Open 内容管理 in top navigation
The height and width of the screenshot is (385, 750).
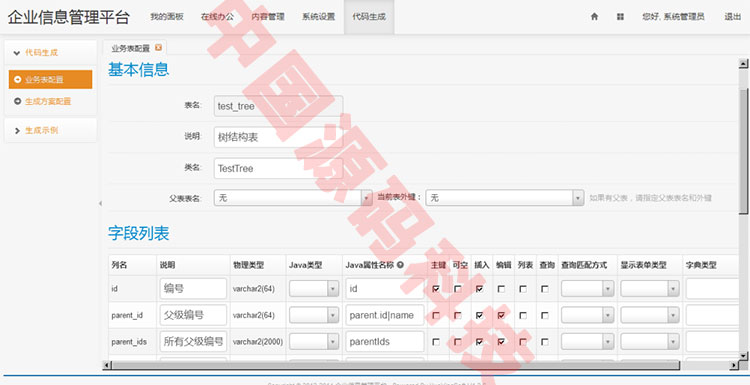268,17
